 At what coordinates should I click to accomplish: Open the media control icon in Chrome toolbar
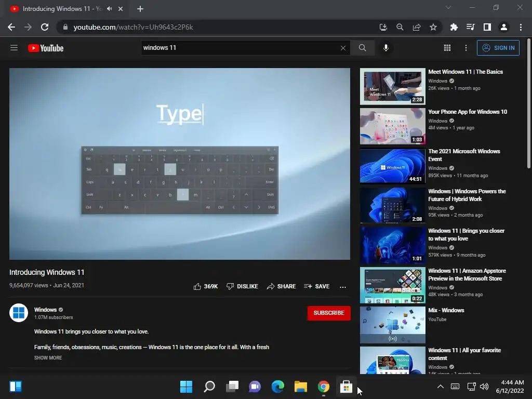[470, 27]
